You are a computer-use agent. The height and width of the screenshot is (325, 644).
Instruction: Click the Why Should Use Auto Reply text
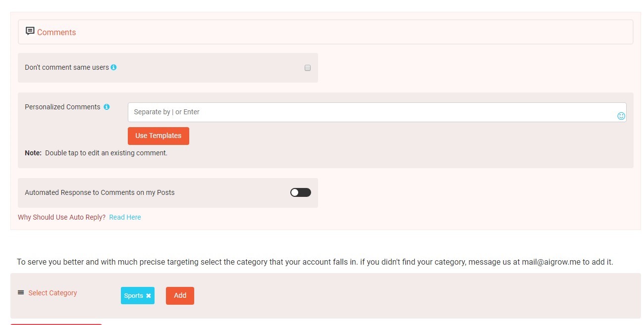click(x=62, y=217)
